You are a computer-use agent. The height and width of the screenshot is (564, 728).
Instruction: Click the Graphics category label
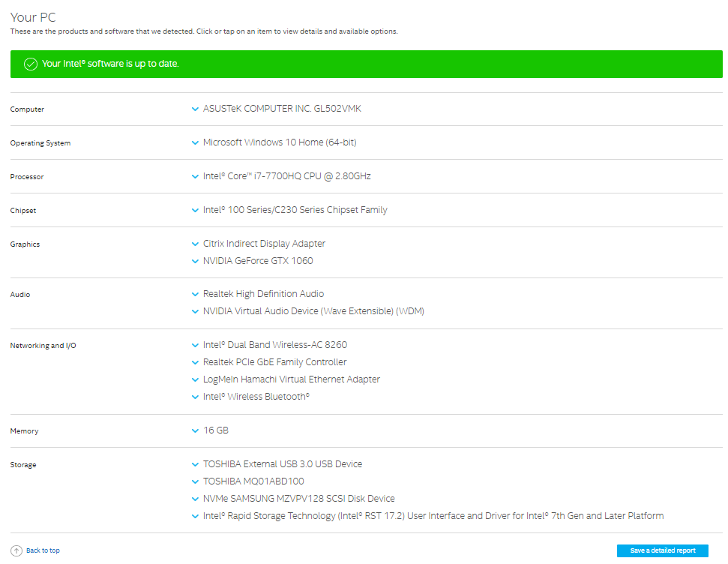tap(25, 244)
